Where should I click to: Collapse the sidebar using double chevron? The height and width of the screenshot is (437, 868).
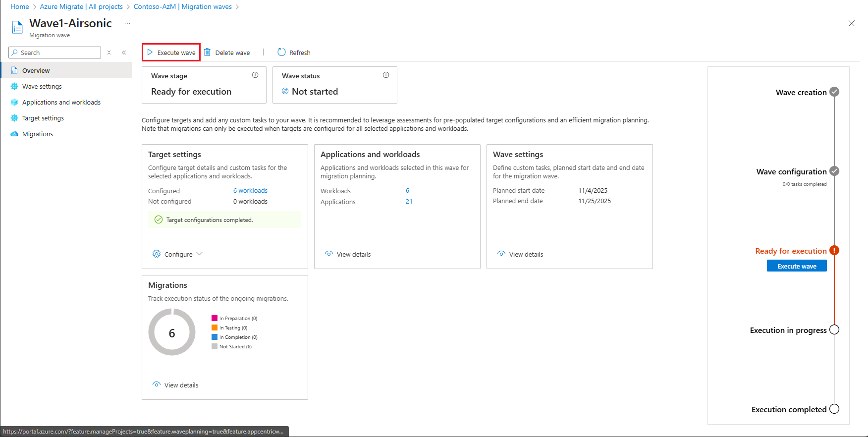[x=124, y=53]
